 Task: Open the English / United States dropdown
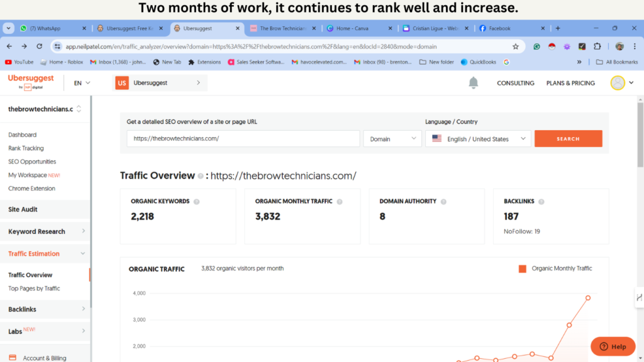tap(478, 139)
